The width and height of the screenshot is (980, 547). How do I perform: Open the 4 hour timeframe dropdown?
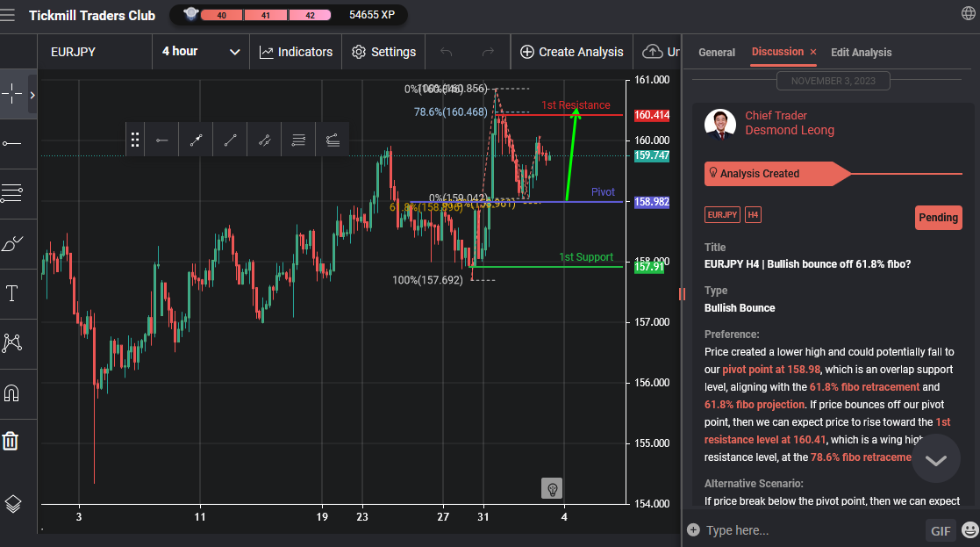(201, 51)
